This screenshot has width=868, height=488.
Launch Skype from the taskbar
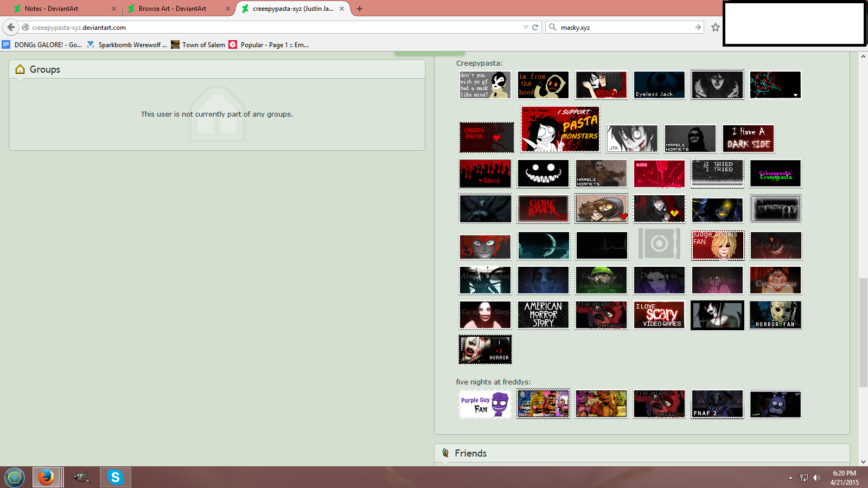(115, 477)
